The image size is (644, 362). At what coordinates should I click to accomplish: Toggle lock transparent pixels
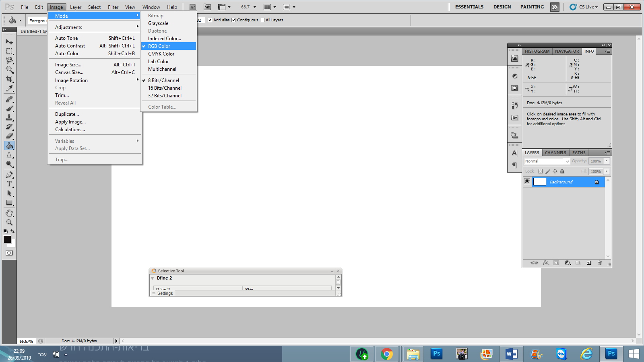click(x=540, y=171)
